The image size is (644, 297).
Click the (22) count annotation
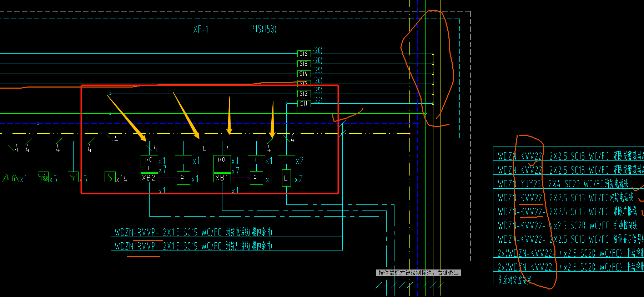(318, 100)
